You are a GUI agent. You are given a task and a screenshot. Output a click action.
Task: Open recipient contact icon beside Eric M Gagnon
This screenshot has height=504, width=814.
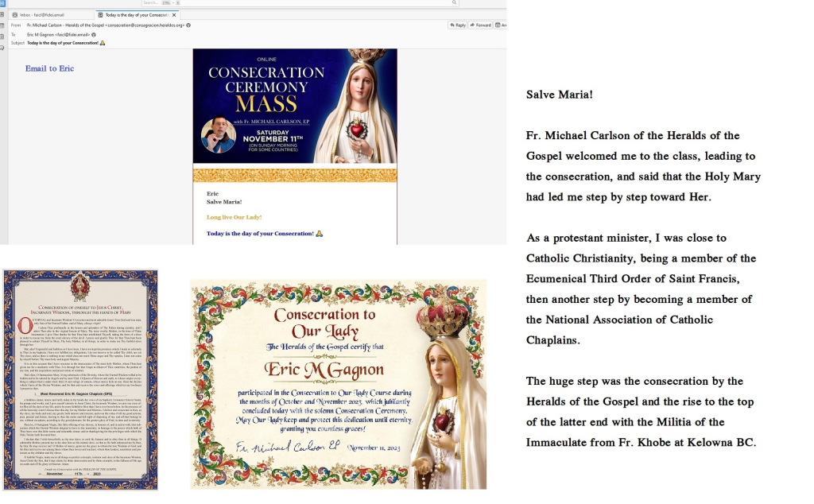[x=94, y=35]
